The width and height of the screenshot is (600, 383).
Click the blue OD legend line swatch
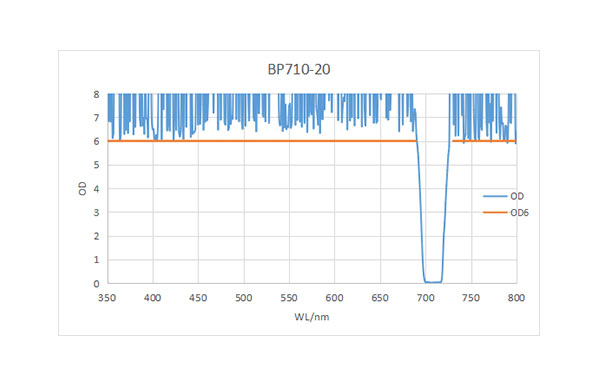click(495, 196)
